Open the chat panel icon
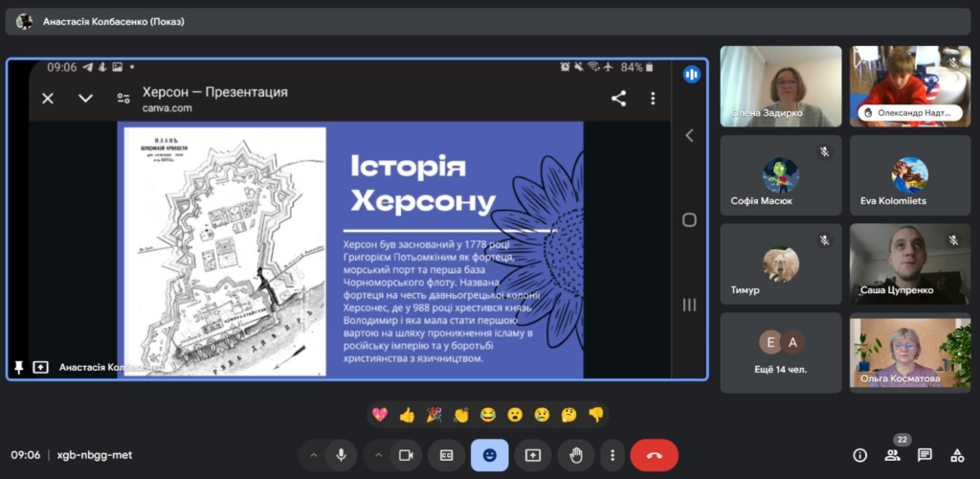980x479 pixels. point(924,455)
